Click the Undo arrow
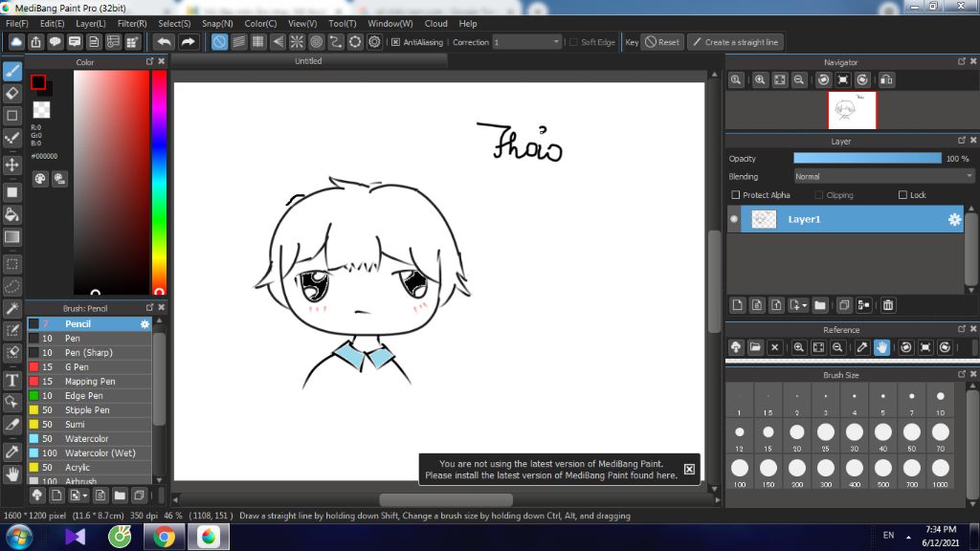This screenshot has width=980, height=551. tap(165, 42)
